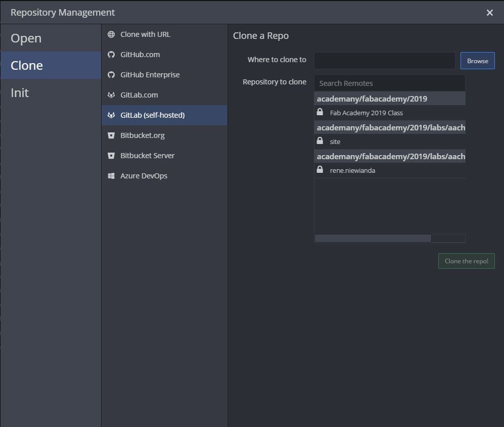
Task: Select the site repository entry
Action: click(335, 141)
